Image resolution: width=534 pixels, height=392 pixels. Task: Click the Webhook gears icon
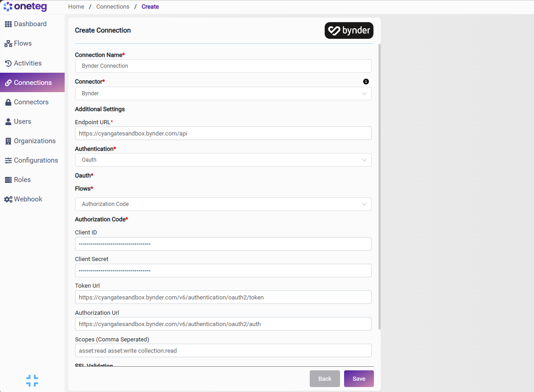point(8,200)
